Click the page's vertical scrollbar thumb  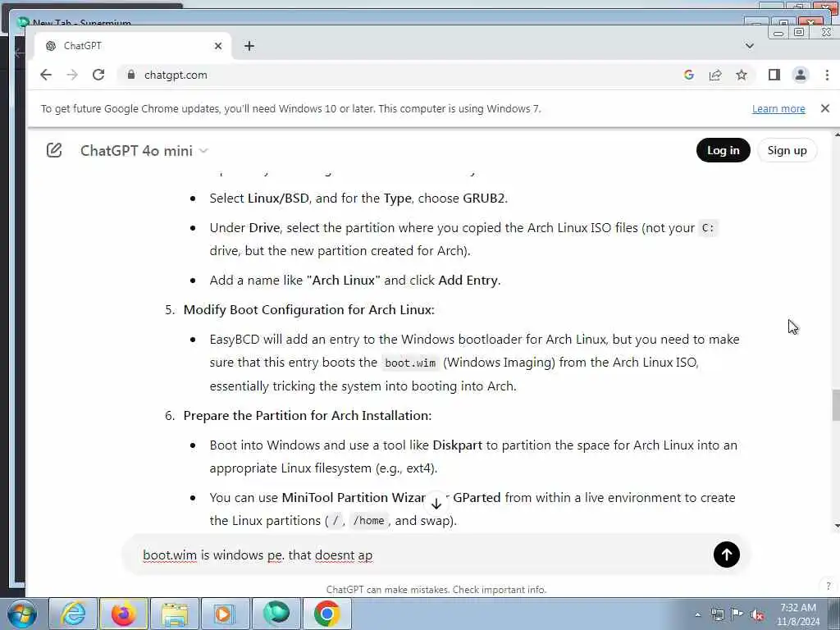(836, 405)
